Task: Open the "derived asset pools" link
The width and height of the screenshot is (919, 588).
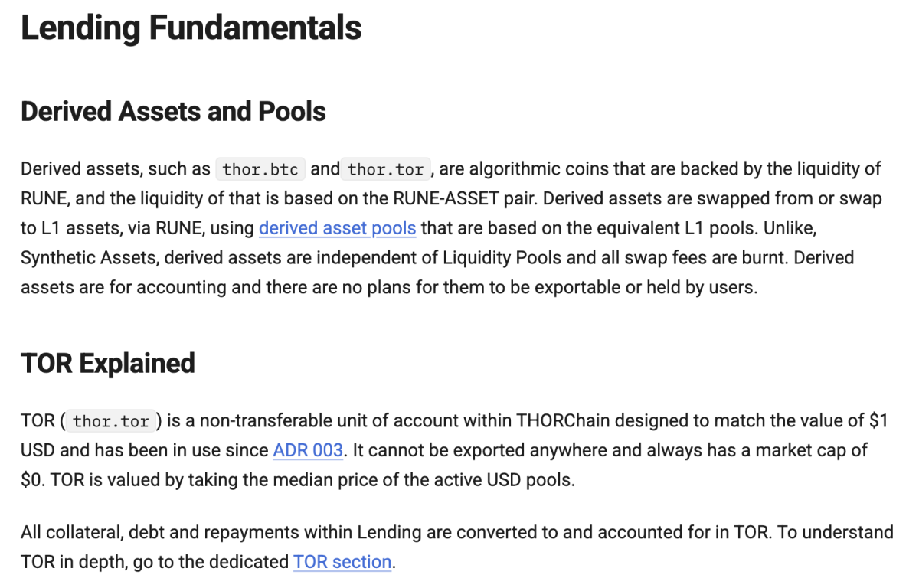Action: 337,228
